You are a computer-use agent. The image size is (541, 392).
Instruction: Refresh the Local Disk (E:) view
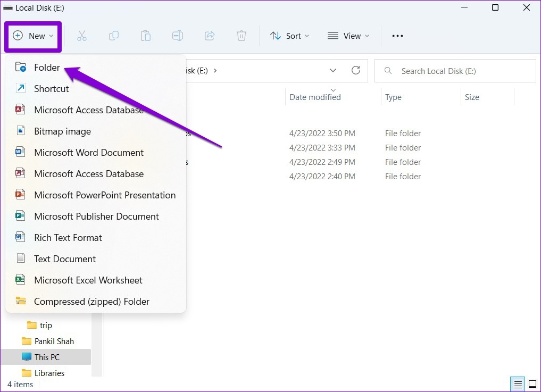coord(355,70)
